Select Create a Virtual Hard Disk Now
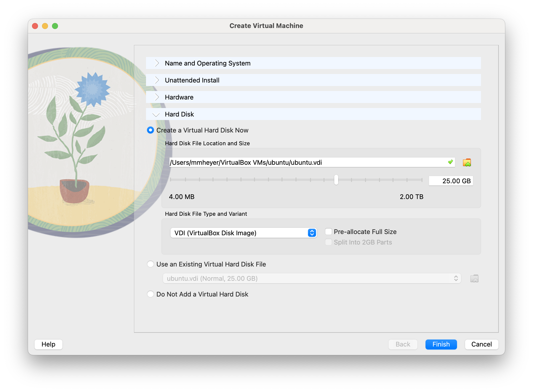The image size is (533, 392). (x=150, y=130)
